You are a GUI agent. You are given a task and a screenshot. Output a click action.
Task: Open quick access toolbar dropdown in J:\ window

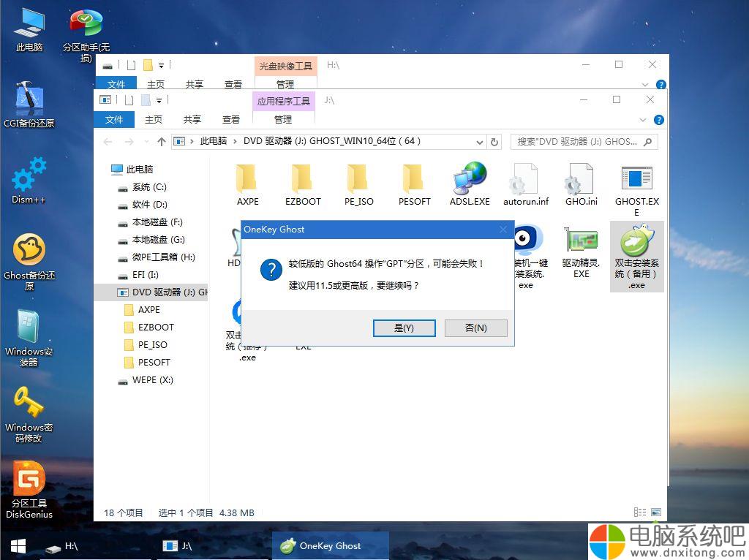tap(159, 100)
